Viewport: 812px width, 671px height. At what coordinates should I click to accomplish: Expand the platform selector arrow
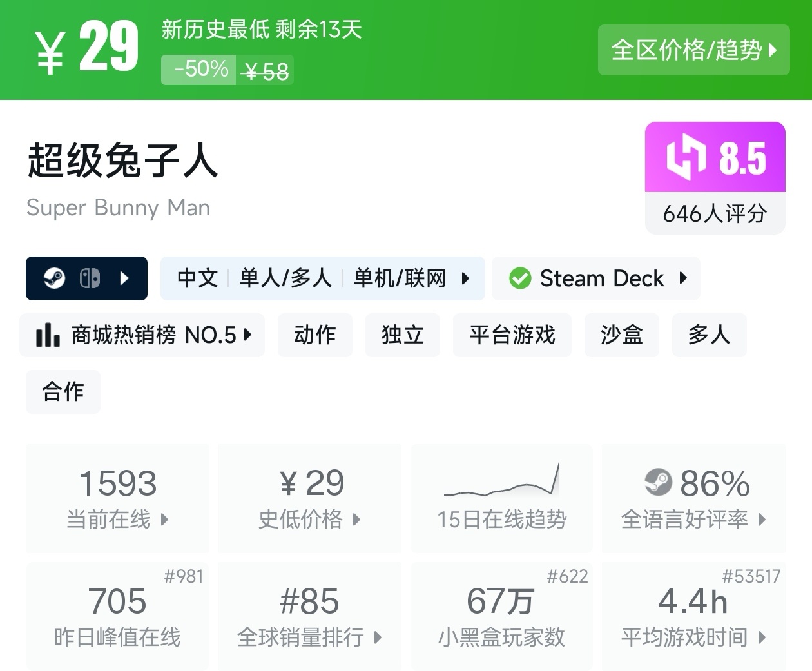[x=125, y=278]
